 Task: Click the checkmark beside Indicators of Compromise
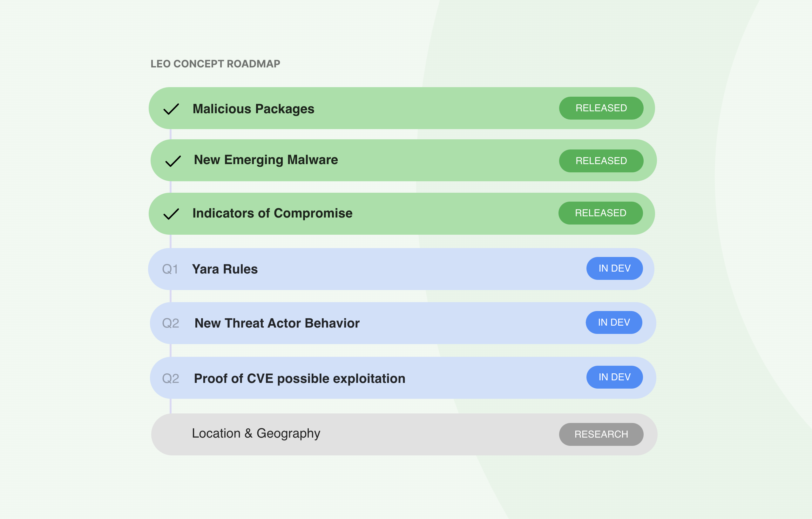coord(171,214)
